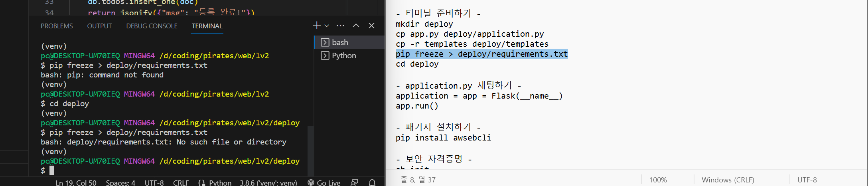Open the feedback icon in status bar
The height and width of the screenshot is (186, 868).
pyautogui.click(x=354, y=182)
